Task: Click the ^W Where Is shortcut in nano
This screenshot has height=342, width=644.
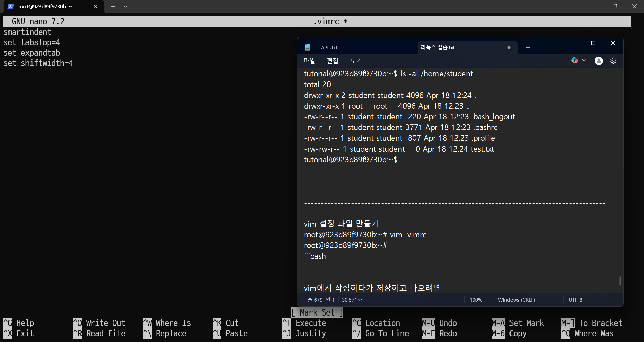Action: pos(167,323)
